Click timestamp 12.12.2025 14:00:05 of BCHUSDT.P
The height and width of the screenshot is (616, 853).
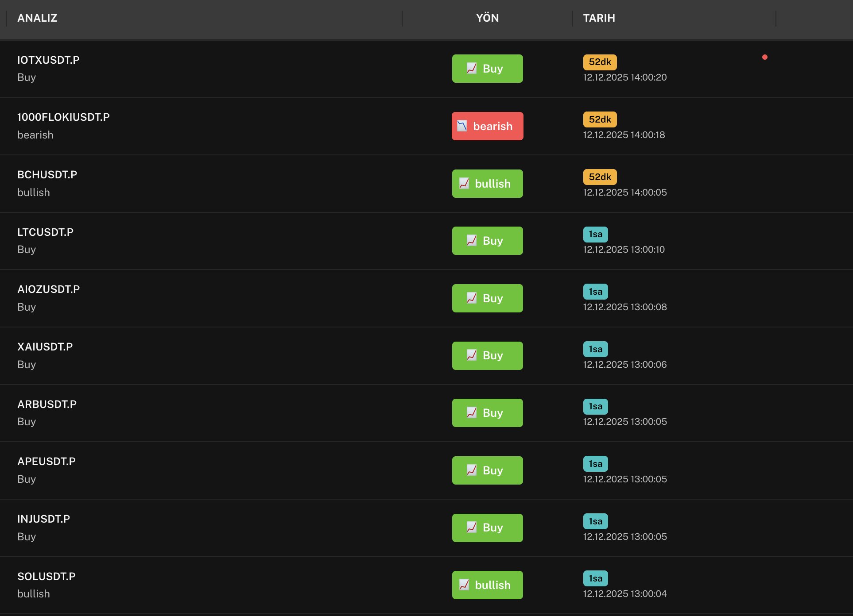point(624,192)
